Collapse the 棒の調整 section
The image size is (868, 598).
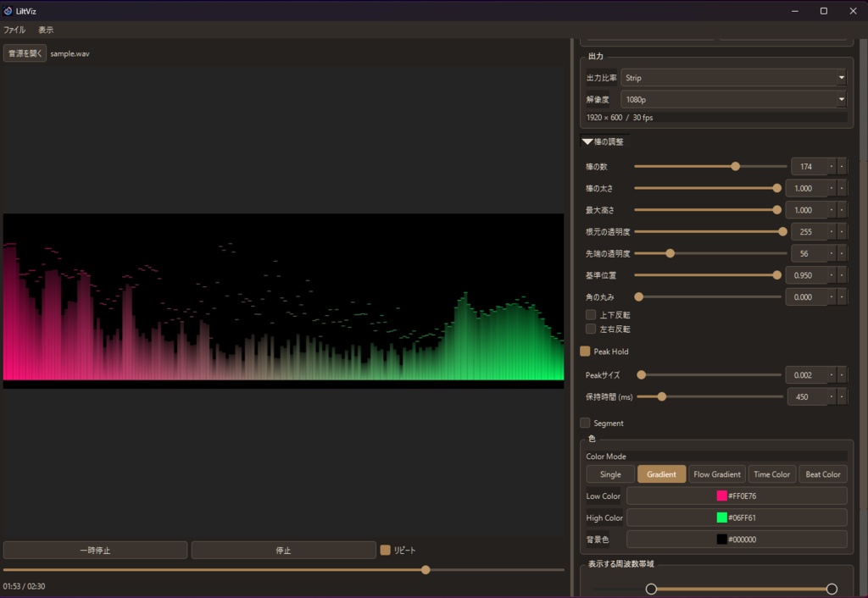pos(604,141)
